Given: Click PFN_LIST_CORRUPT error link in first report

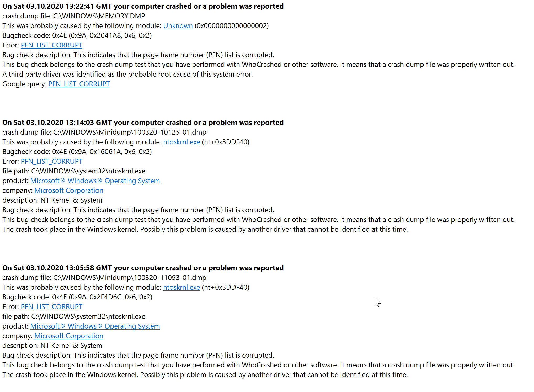Looking at the screenshot, I should (x=51, y=45).
